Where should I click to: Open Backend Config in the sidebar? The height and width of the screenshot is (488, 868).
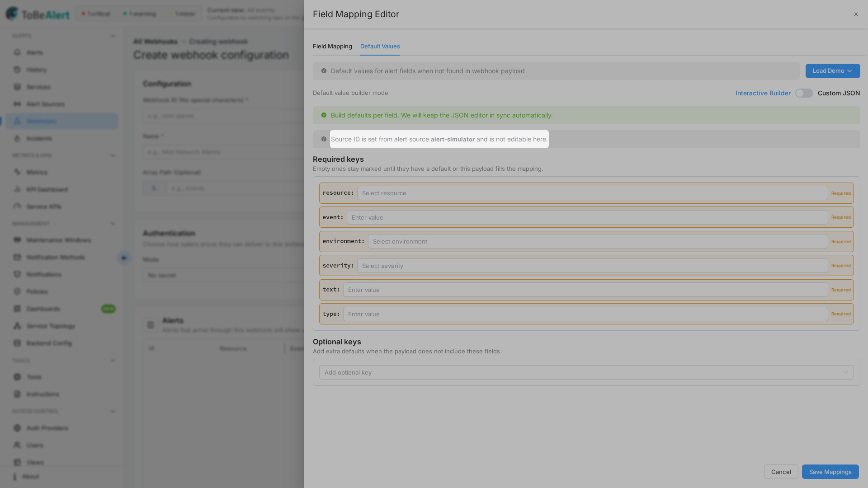pyautogui.click(x=62, y=343)
